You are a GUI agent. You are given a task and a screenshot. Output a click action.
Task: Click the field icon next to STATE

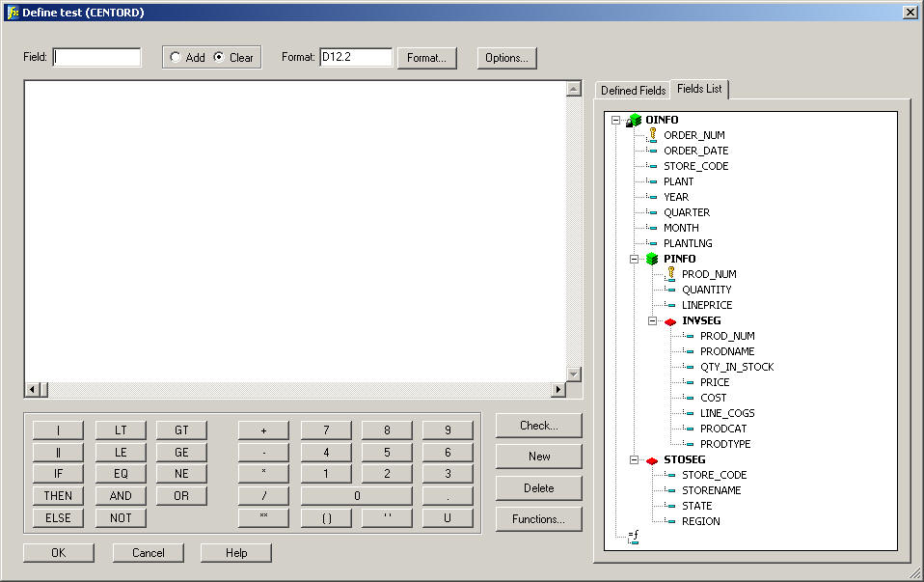[670, 506]
